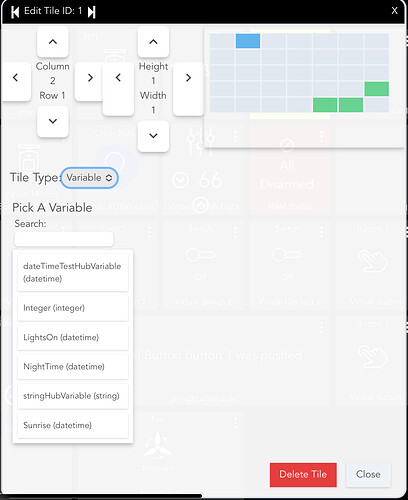Select dateTimeTestHubVariable from variable list
This screenshot has height=500, width=408.
pos(73,272)
